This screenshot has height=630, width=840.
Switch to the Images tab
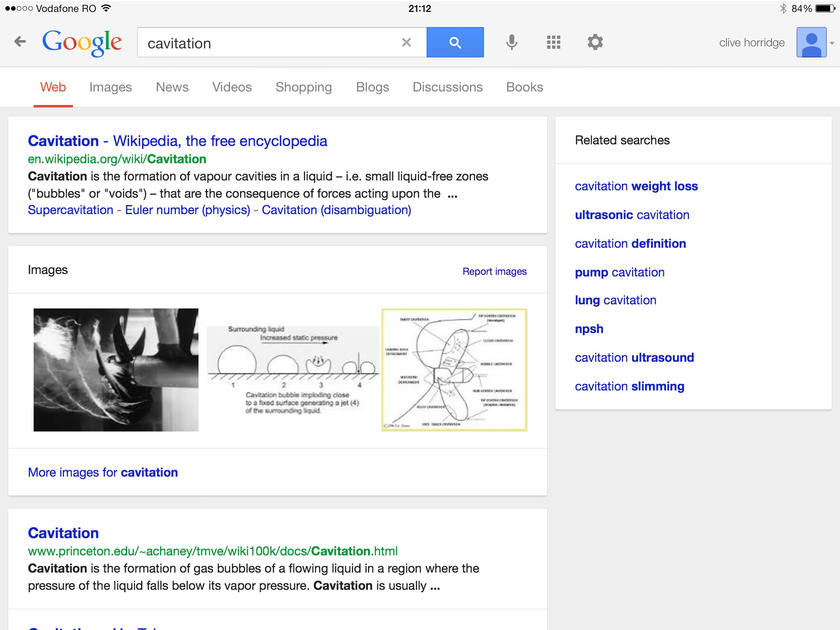(x=110, y=87)
